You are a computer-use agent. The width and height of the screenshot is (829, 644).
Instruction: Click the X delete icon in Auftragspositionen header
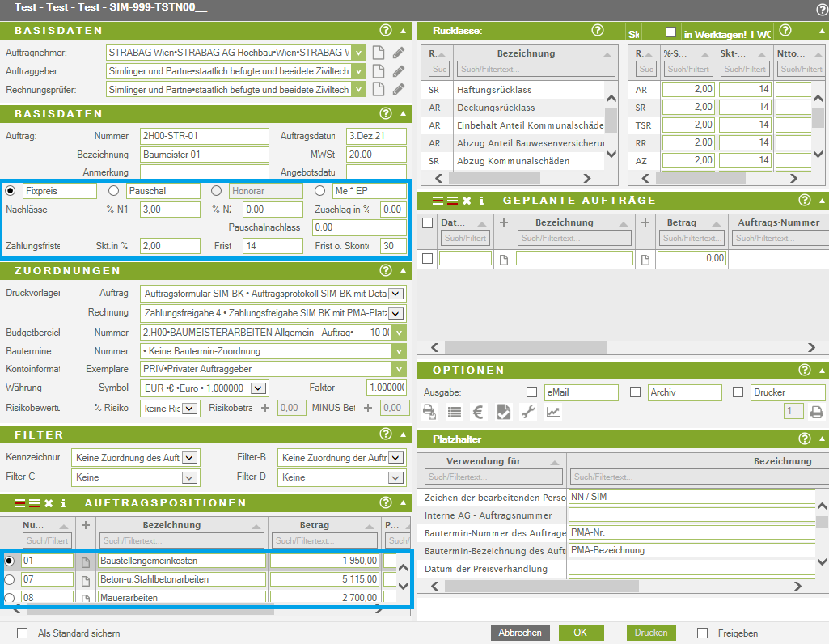(49, 503)
